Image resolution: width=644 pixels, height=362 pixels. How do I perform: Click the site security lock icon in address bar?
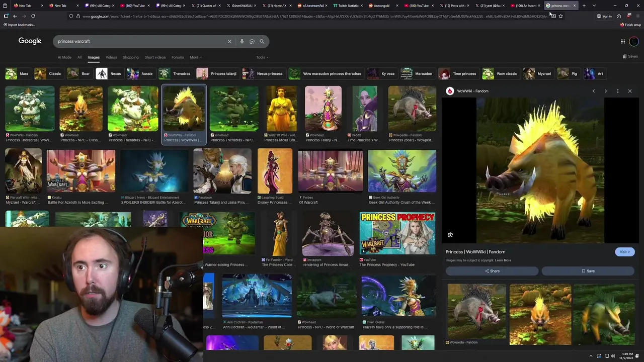[x=77, y=16]
